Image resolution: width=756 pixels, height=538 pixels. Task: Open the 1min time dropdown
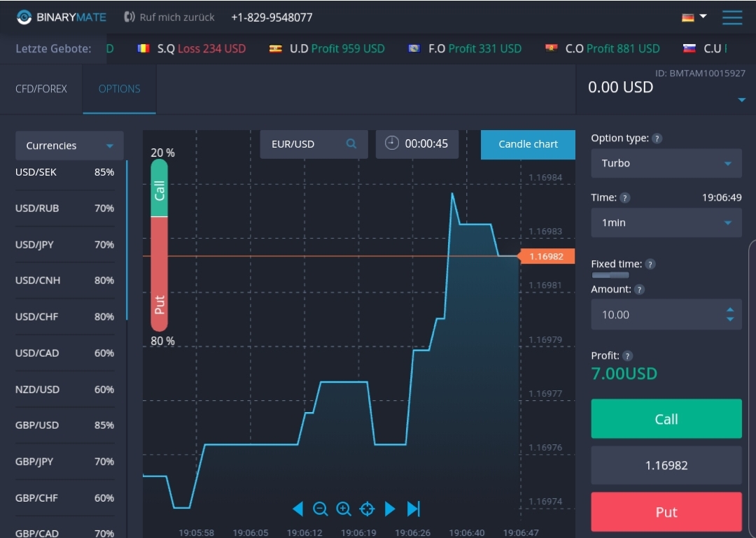[x=666, y=222]
